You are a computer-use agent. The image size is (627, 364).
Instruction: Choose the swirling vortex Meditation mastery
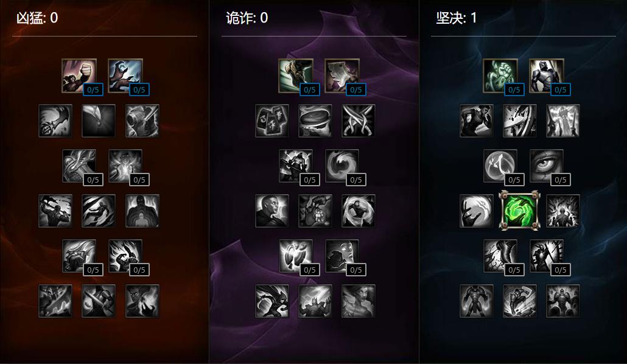pyautogui.click(x=342, y=166)
